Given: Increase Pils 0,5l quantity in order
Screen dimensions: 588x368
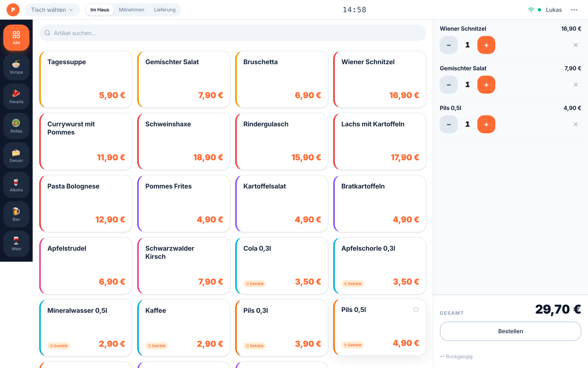Looking at the screenshot, I should coord(486,124).
